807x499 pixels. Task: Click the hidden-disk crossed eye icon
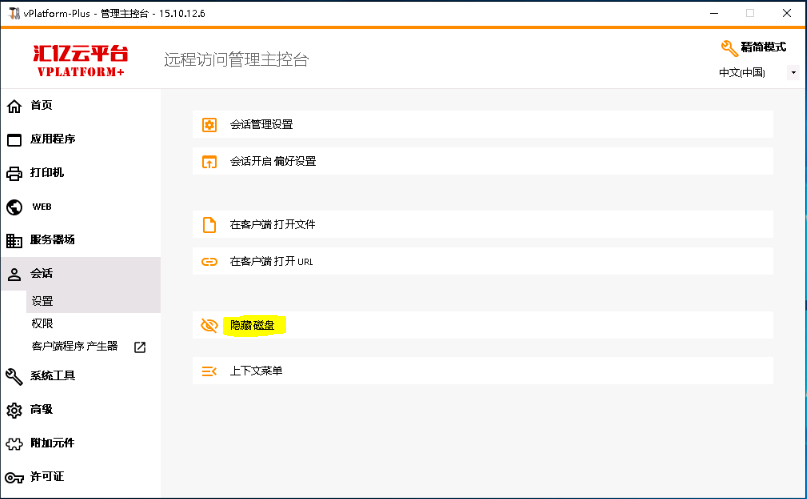209,325
